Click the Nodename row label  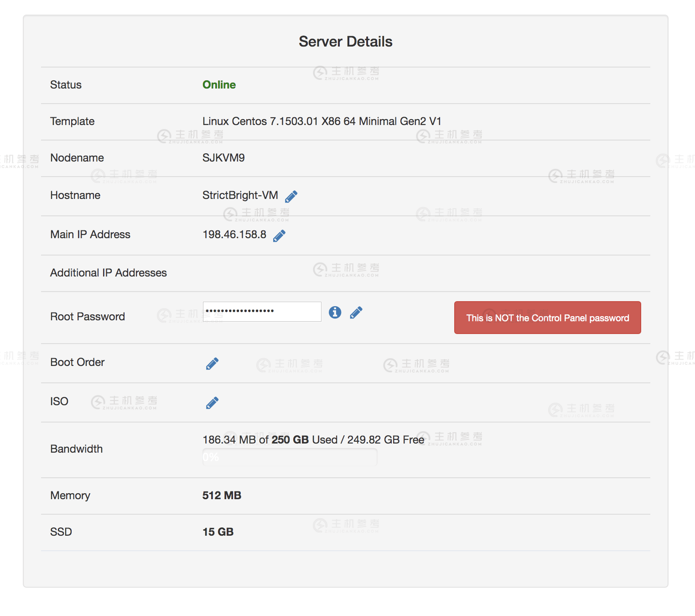77,158
